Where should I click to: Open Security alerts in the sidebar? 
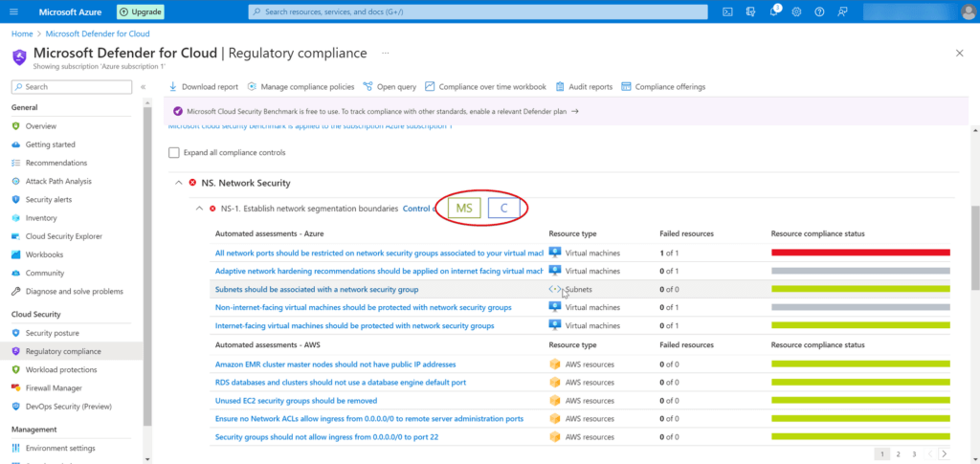click(48, 200)
